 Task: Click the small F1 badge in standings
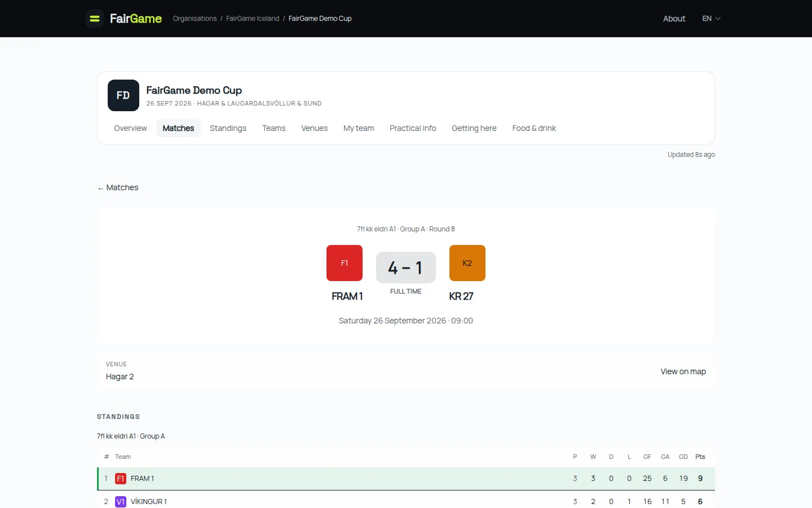[x=121, y=479]
